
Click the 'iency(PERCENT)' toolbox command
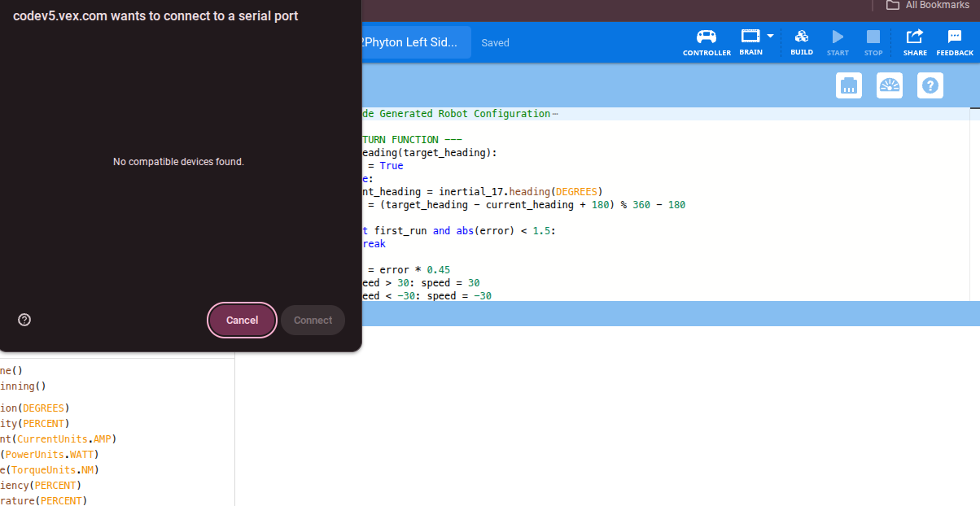tap(41, 485)
